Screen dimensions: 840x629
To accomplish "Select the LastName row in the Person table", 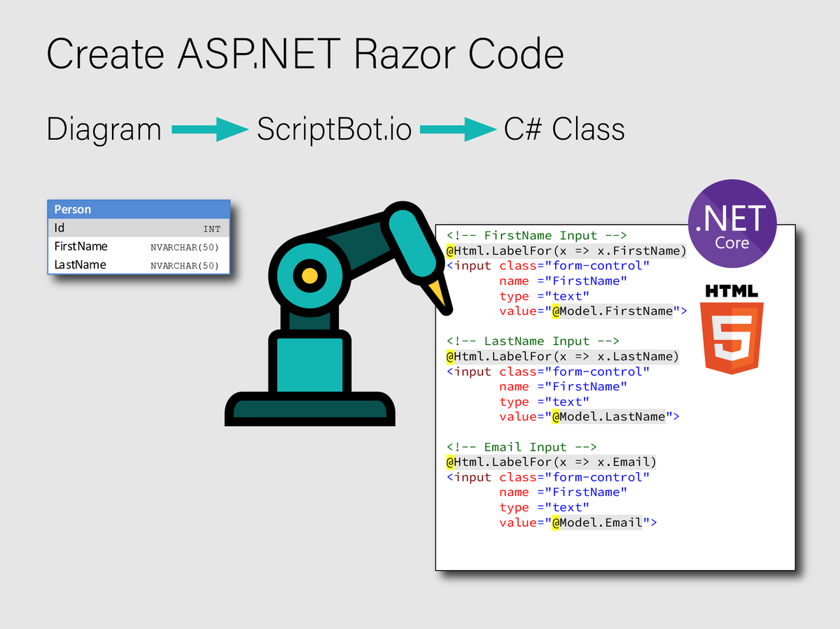I will point(138,264).
